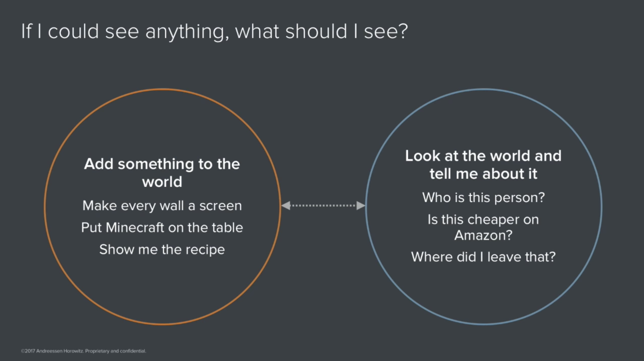Viewport: 644px width, 361px height.
Task: Select 'Look at the world and tell me' heading
Action: tap(483, 164)
